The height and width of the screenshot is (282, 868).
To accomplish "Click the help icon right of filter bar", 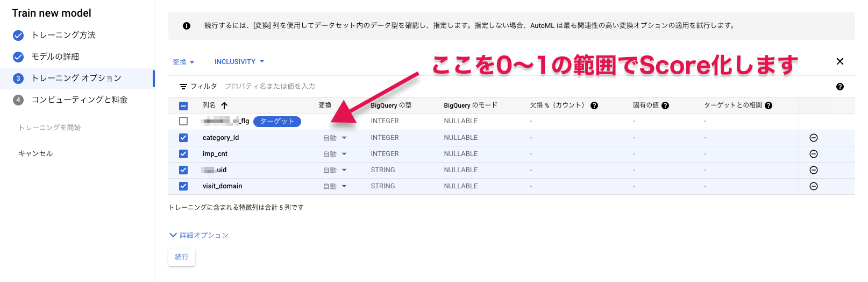I will pyautogui.click(x=839, y=87).
